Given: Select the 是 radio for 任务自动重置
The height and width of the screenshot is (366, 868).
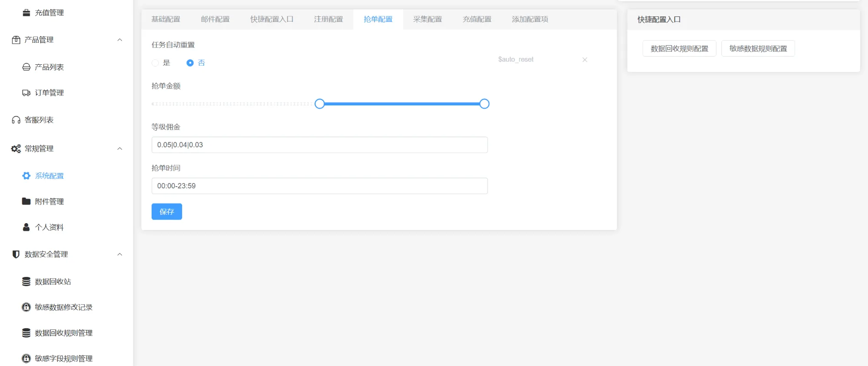Looking at the screenshot, I should click(x=155, y=63).
